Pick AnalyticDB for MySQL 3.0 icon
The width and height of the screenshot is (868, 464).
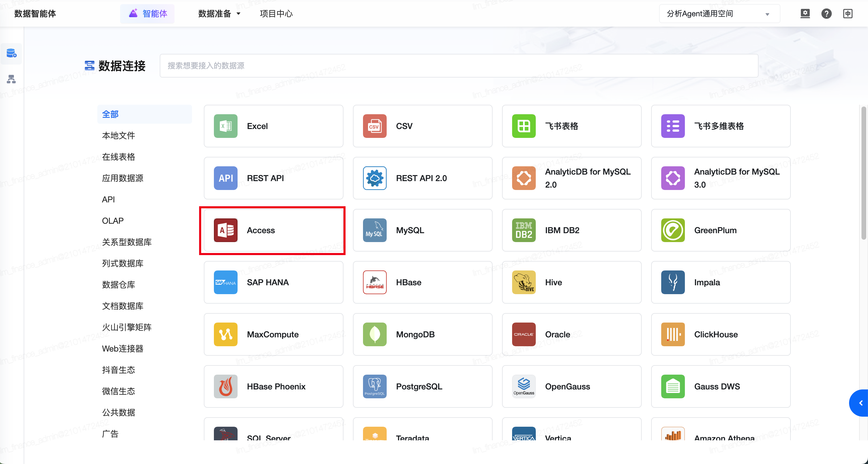click(672, 178)
